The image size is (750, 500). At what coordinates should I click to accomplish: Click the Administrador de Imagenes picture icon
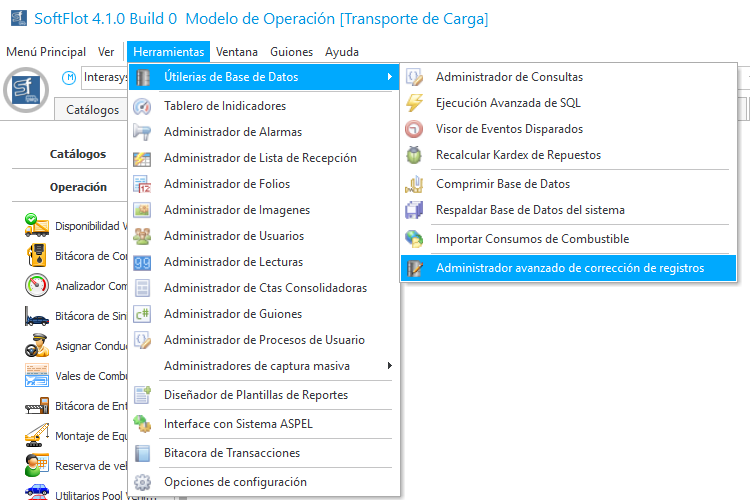(142, 210)
